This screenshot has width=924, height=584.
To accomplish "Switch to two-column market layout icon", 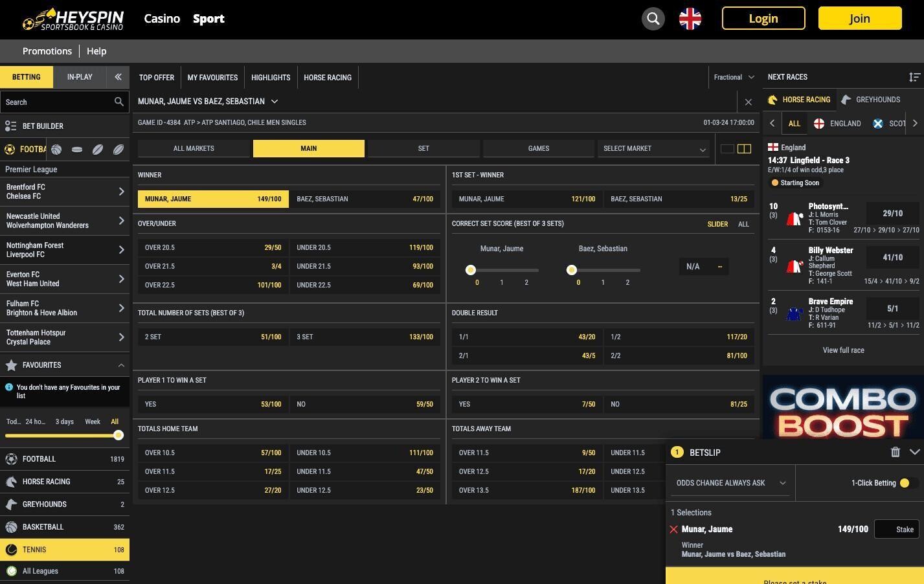I will [745, 149].
